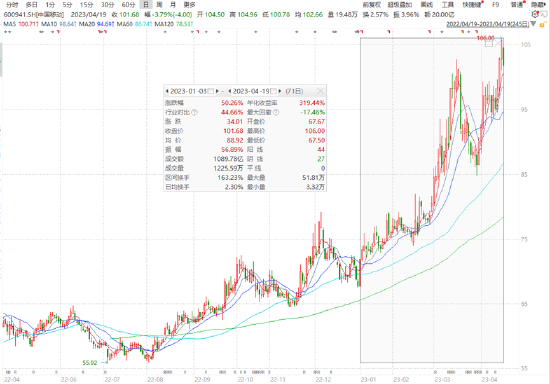Close the interval statistics popup
This screenshot has width=550, height=384.
coord(320,91)
